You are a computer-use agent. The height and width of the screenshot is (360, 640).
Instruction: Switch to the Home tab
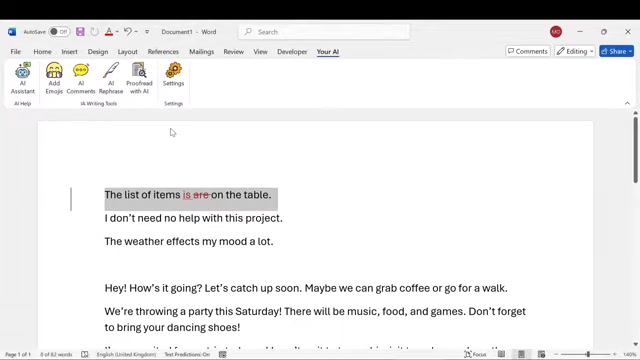[x=42, y=52]
